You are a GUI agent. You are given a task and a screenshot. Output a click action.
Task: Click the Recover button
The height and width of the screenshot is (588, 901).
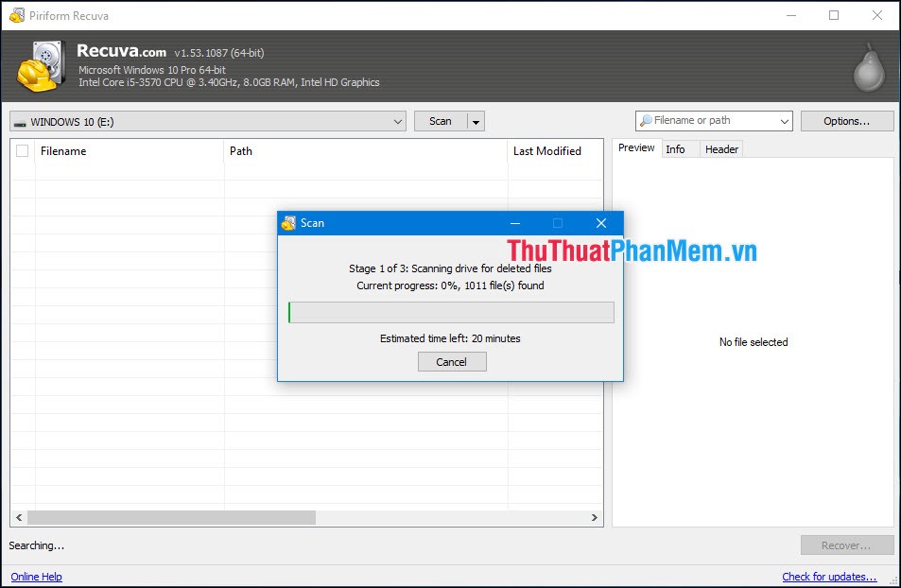tap(847, 545)
